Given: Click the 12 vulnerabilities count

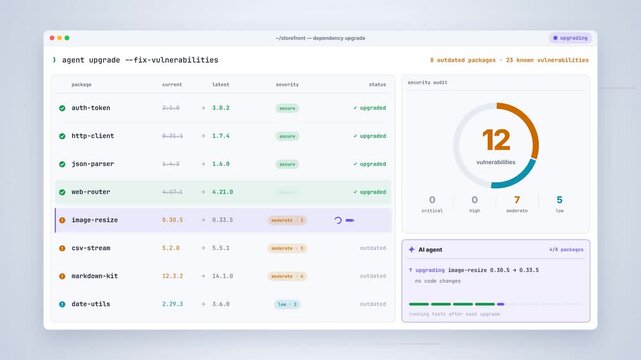Looking at the screenshot, I should [496, 140].
